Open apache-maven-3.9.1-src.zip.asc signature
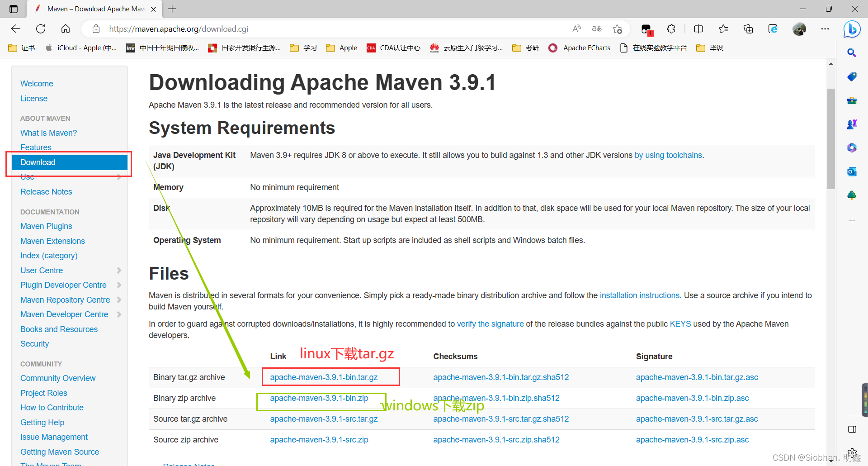This screenshot has height=466, width=868. pyautogui.click(x=692, y=440)
